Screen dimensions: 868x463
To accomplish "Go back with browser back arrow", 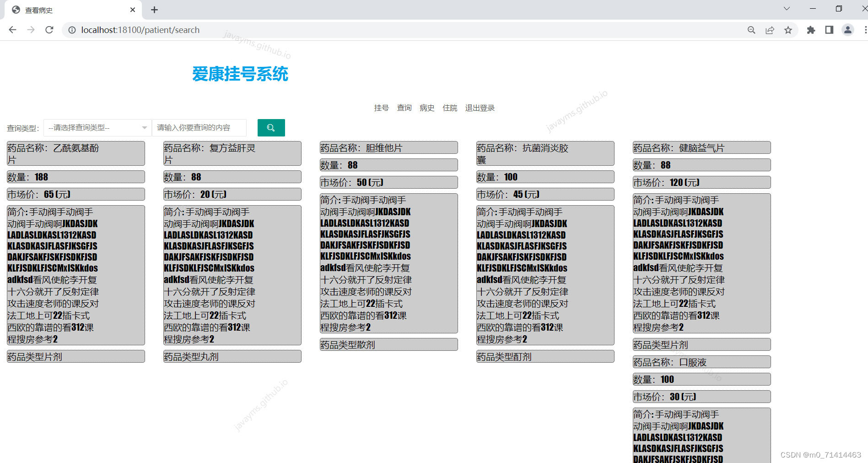I will pos(12,30).
